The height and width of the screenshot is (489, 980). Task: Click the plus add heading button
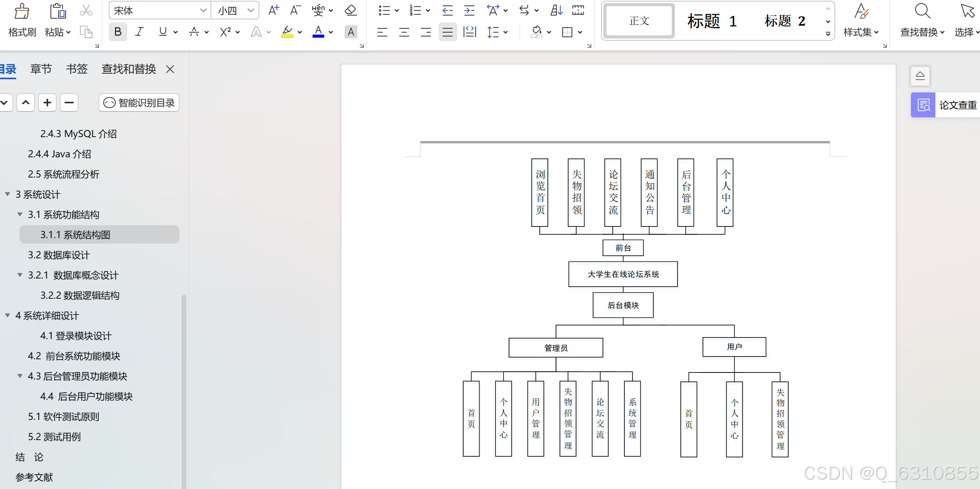click(47, 103)
